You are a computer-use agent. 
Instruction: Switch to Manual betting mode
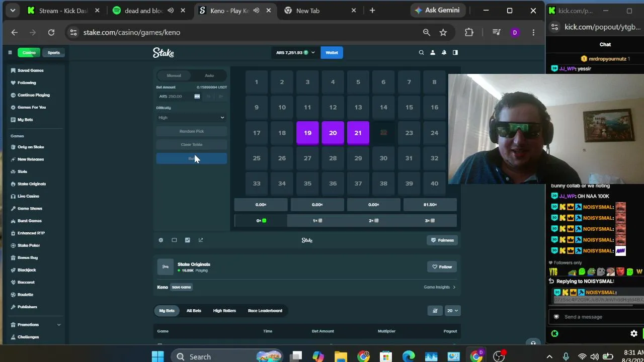click(174, 75)
